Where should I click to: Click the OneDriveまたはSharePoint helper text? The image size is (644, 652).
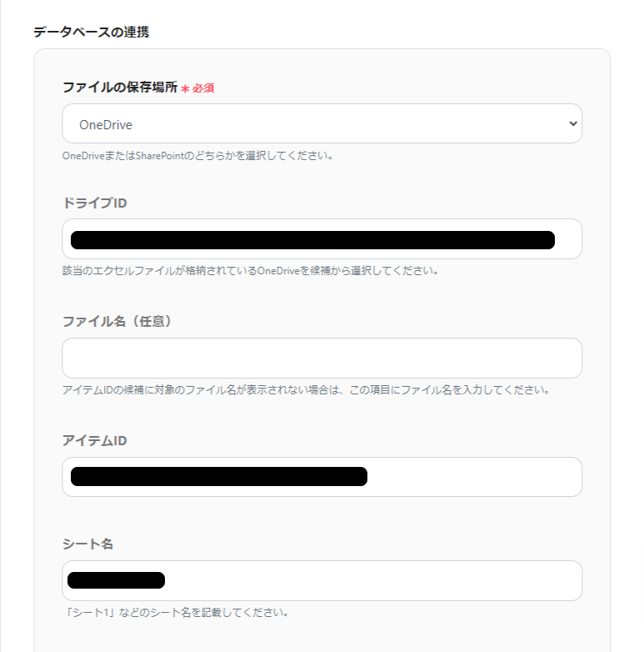[x=197, y=156]
